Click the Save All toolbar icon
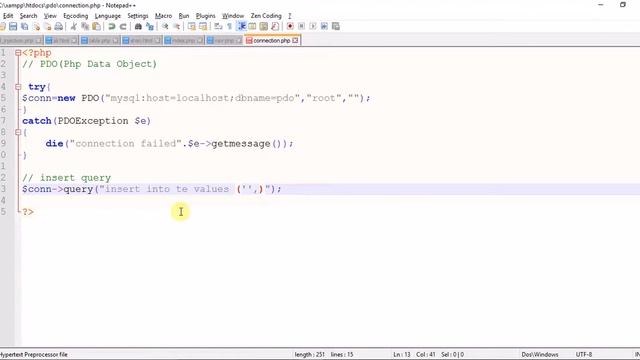Image resolution: width=640 pixels, height=360 pixels. click(24, 27)
